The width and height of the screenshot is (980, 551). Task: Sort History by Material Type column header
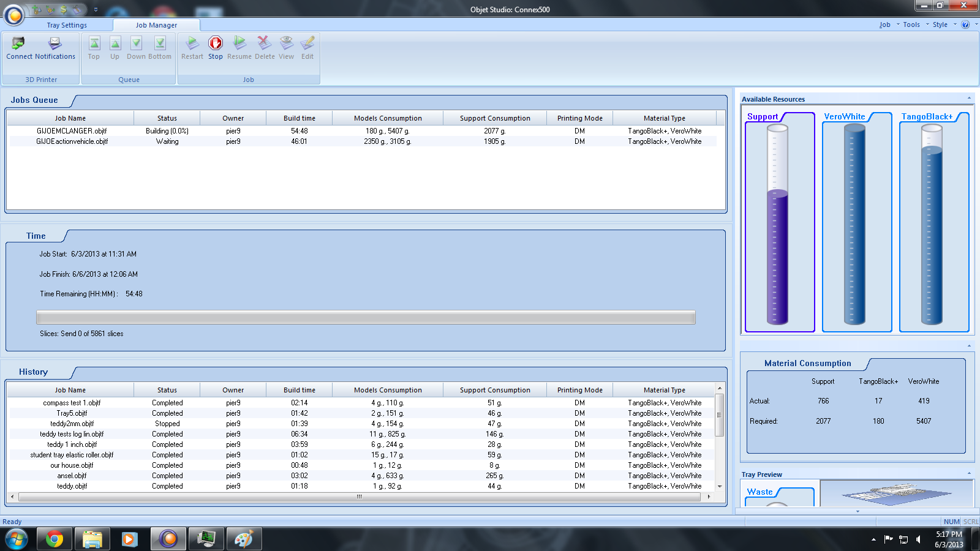click(665, 390)
